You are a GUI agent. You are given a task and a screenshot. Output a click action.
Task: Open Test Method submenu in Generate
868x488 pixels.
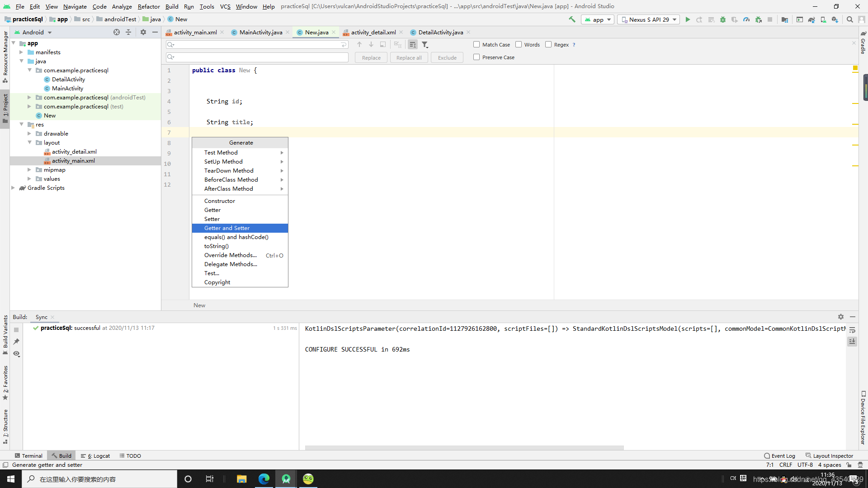[x=240, y=153]
